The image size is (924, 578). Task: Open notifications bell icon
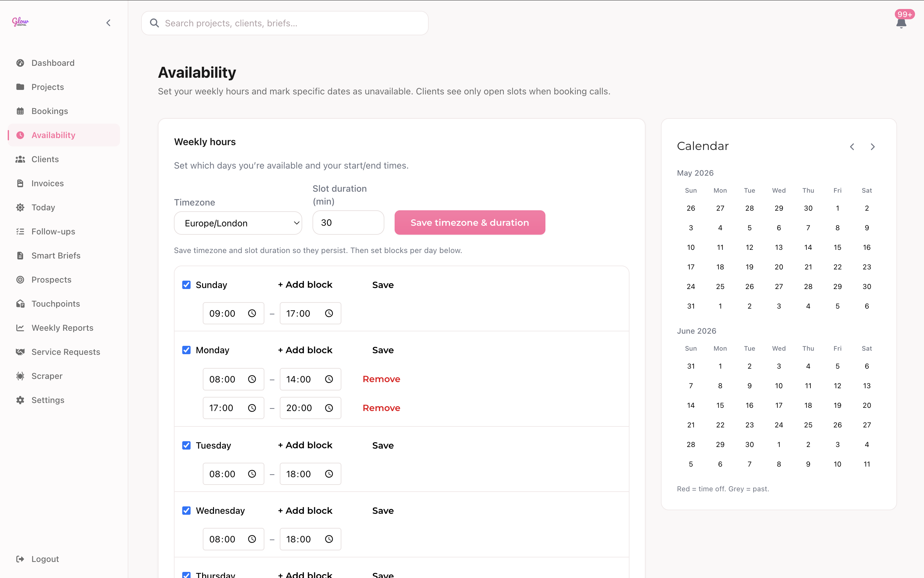click(x=901, y=23)
